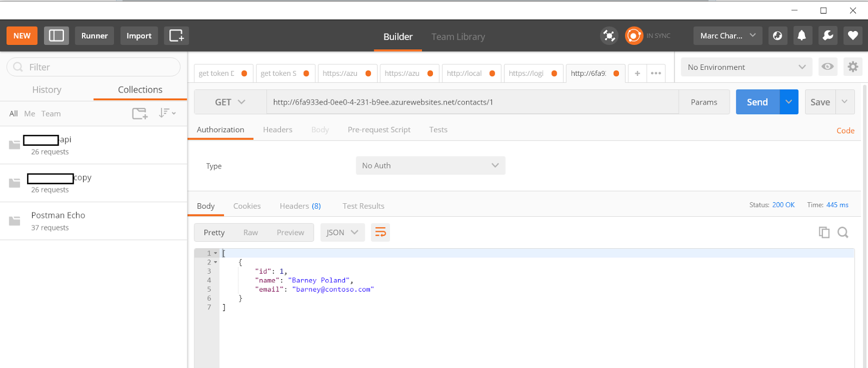Open the JSON format dropdown

(x=342, y=233)
